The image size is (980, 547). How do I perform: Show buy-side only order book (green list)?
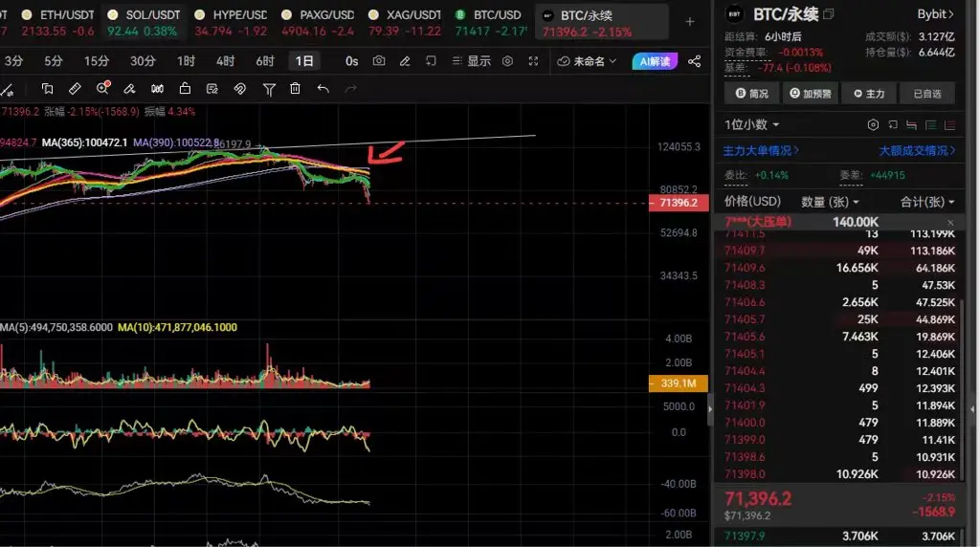tap(930, 125)
